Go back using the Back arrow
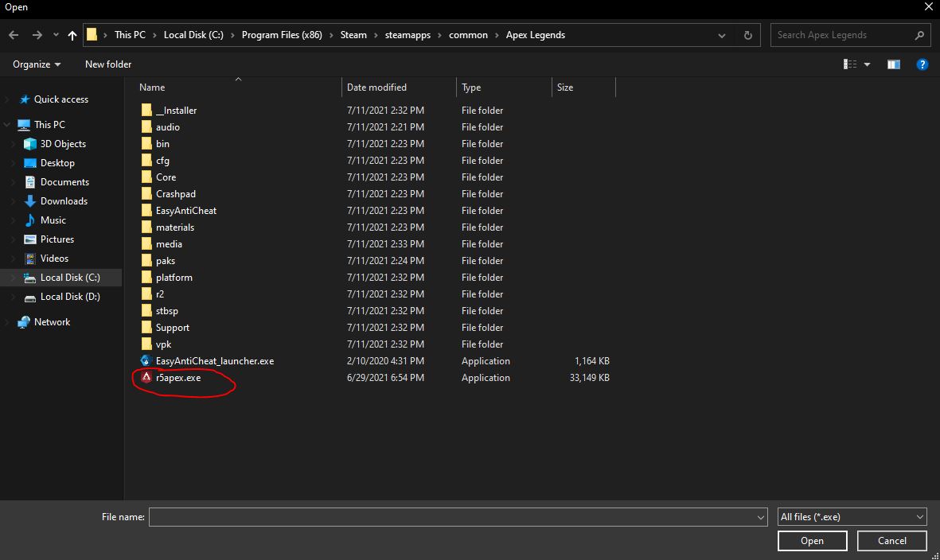The width and height of the screenshot is (940, 560). (14, 35)
